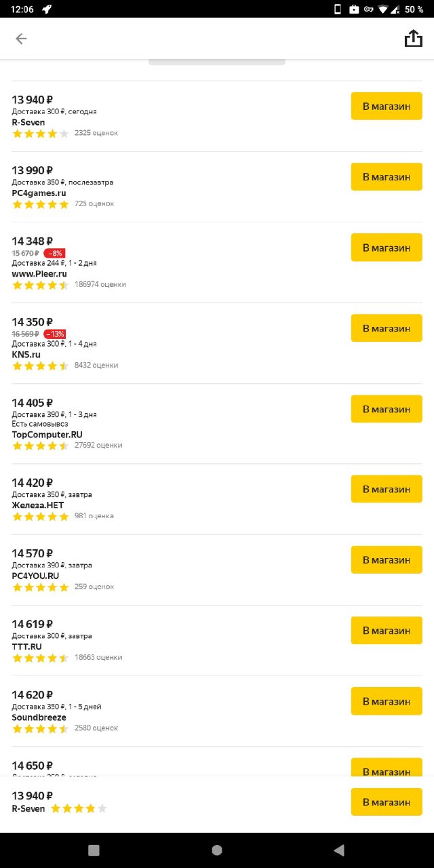Tap the −13% discount badge on KNS.ru
This screenshot has height=868, width=434.
(x=54, y=334)
